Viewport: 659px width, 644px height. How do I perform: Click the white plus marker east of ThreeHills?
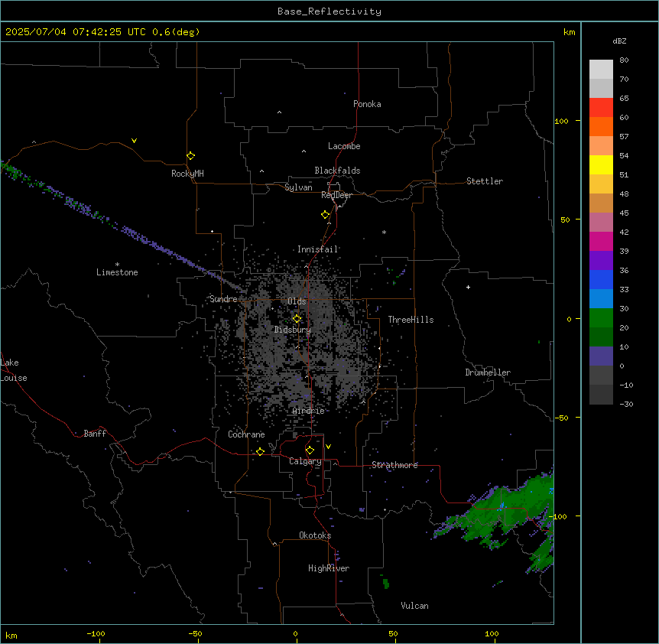point(468,287)
